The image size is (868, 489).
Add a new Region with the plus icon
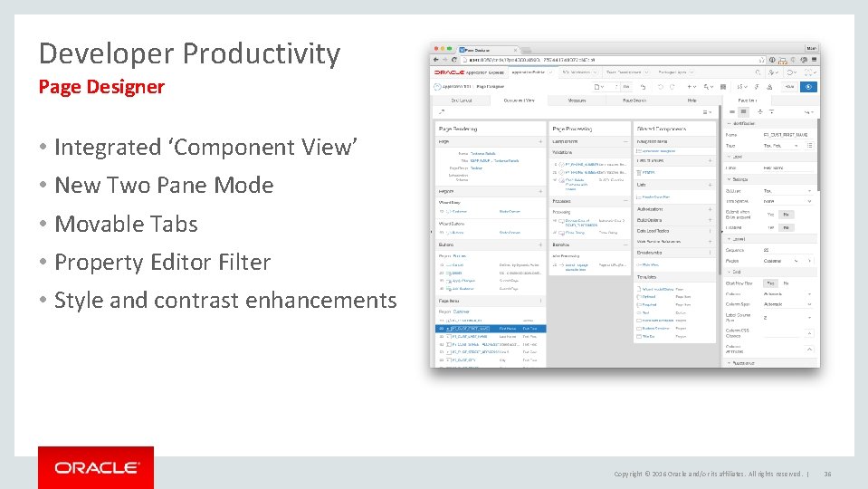point(541,192)
